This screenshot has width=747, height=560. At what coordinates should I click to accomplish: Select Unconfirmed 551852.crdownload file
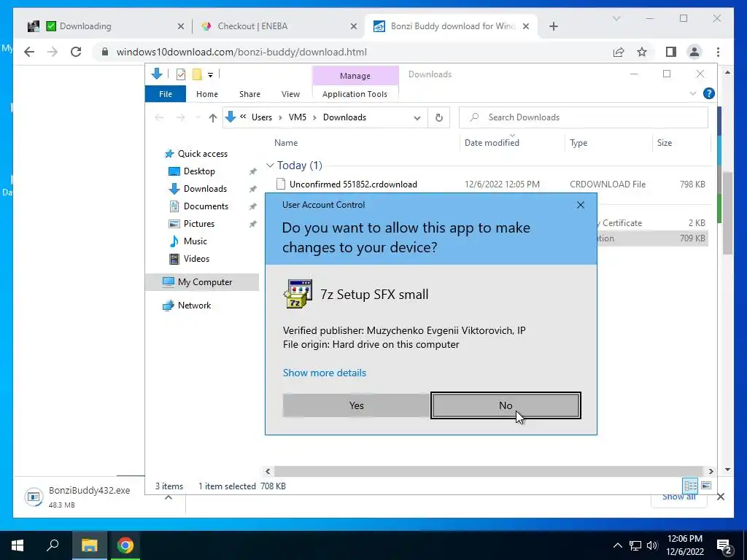(x=353, y=184)
